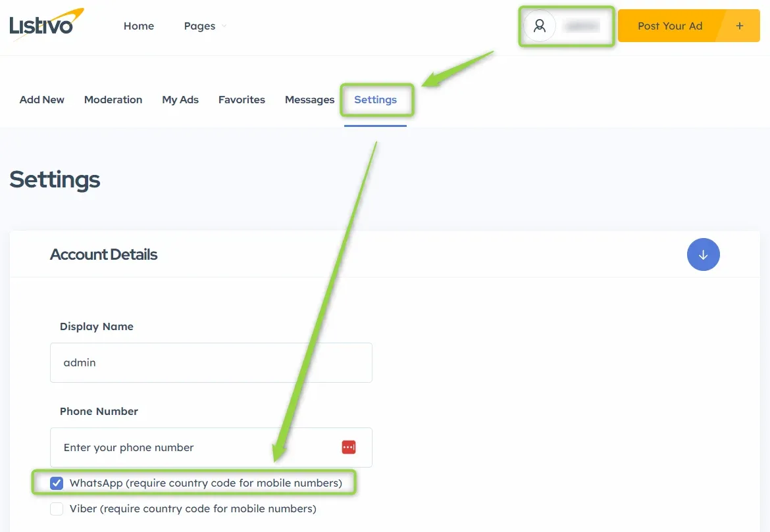Click the red password manager icon in phone field

click(x=349, y=447)
